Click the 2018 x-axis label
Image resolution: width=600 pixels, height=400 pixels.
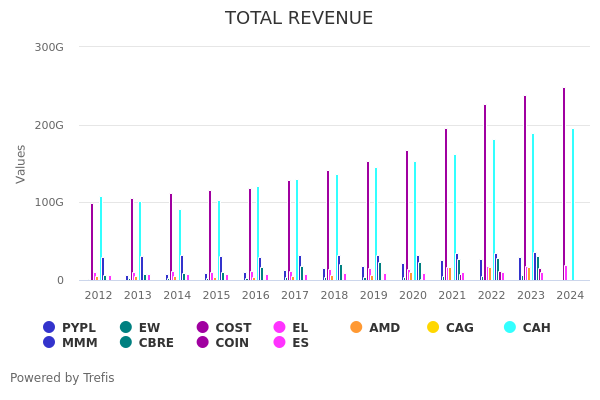pos(334,295)
